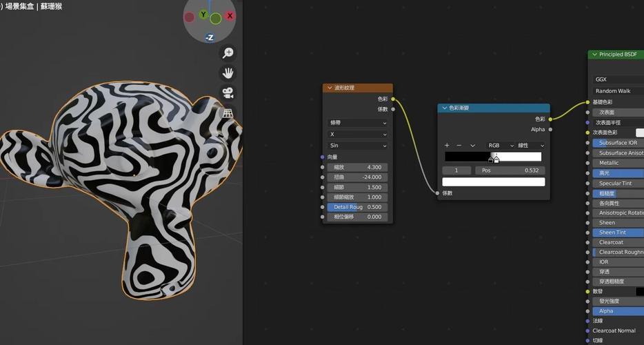Click the 穿透 transmission slider

coord(618,272)
